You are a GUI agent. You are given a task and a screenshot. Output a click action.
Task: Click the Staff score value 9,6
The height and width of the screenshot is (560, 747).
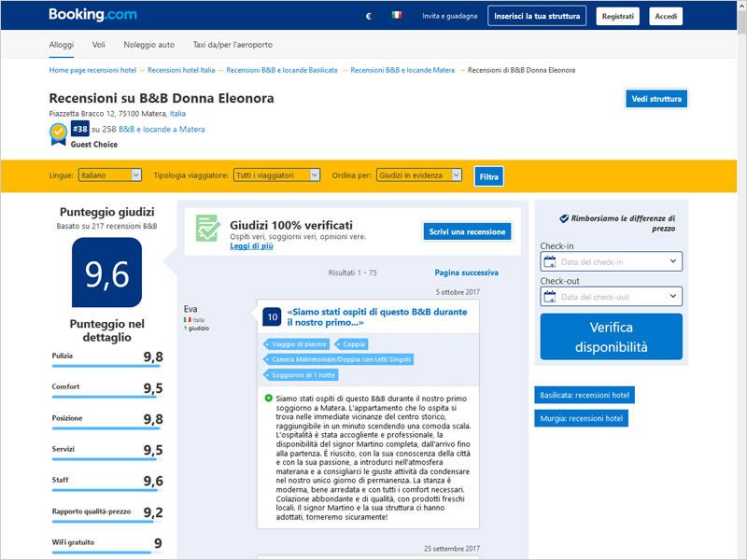point(153,481)
